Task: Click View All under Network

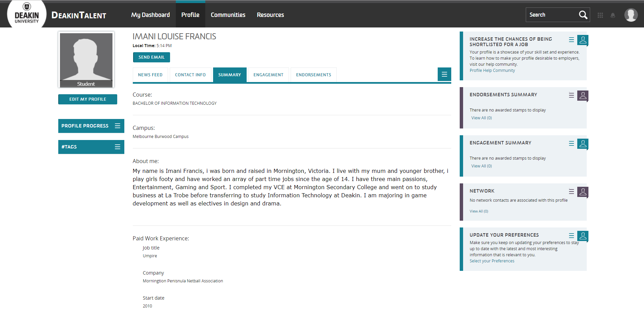Action: pyautogui.click(x=479, y=211)
